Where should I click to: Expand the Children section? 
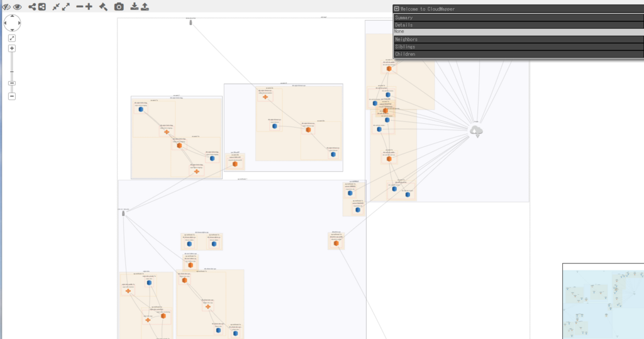518,54
